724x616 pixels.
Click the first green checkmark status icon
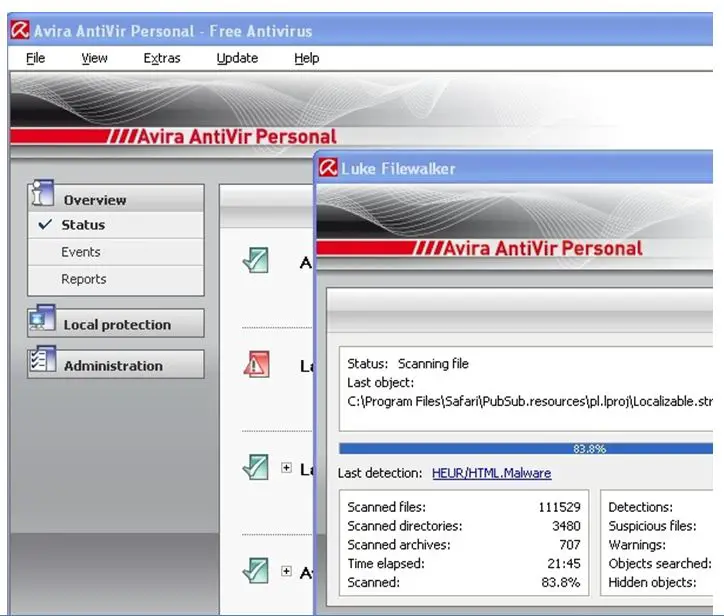coord(255,260)
